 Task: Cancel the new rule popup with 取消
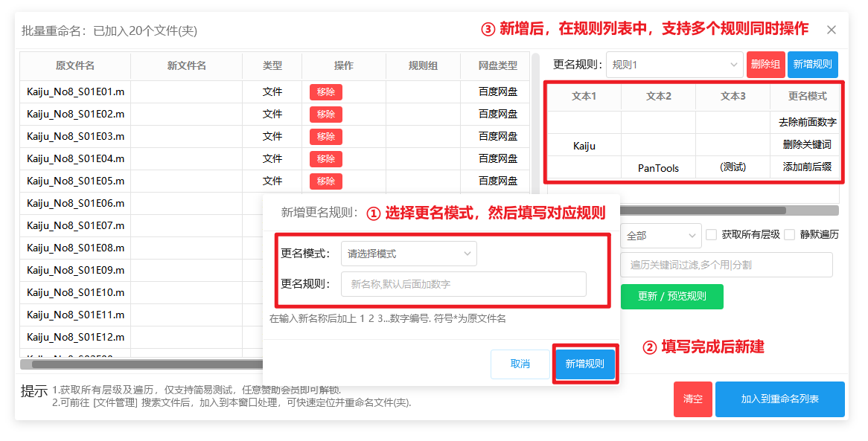point(520,364)
